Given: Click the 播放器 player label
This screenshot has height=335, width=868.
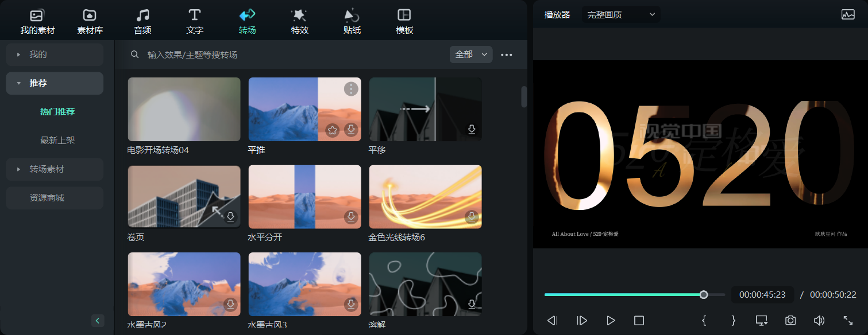Looking at the screenshot, I should [557, 15].
